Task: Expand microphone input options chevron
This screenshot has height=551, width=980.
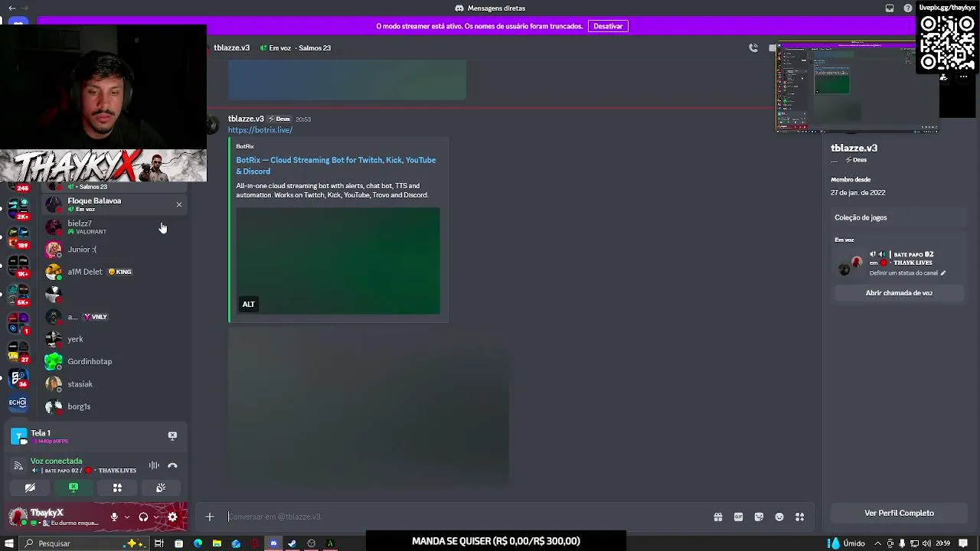Action: coord(127,517)
